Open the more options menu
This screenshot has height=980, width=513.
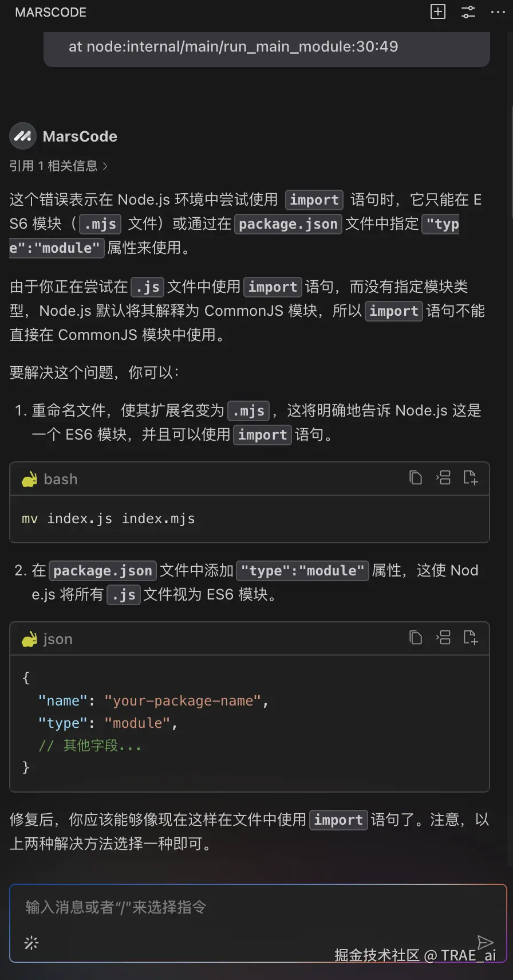pyautogui.click(x=498, y=11)
